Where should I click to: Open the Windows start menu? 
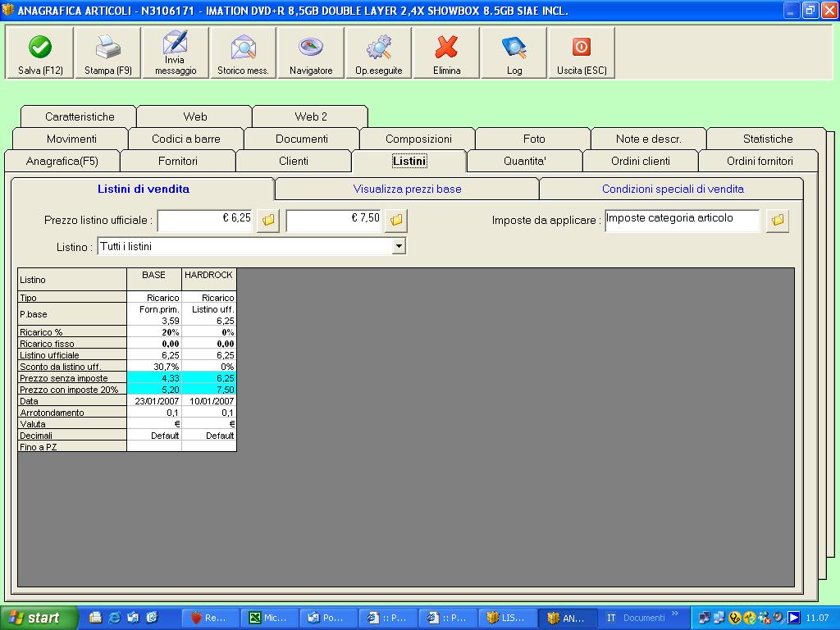[x=39, y=618]
